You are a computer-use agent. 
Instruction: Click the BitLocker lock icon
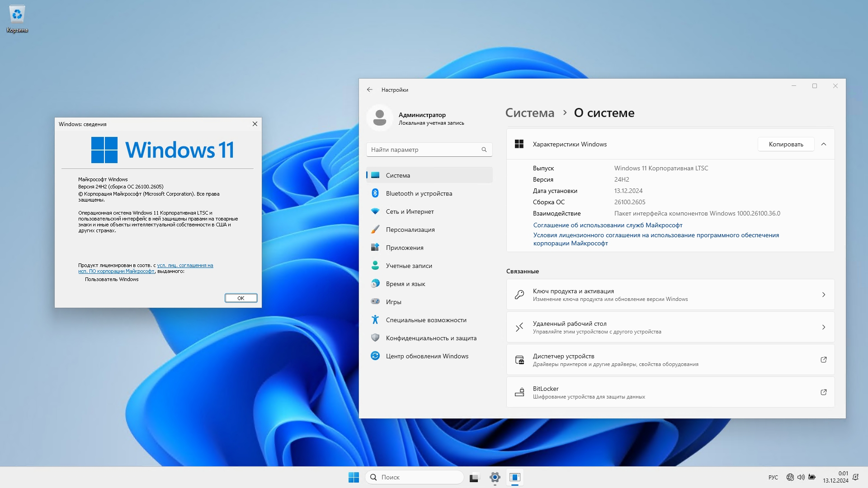(x=519, y=392)
